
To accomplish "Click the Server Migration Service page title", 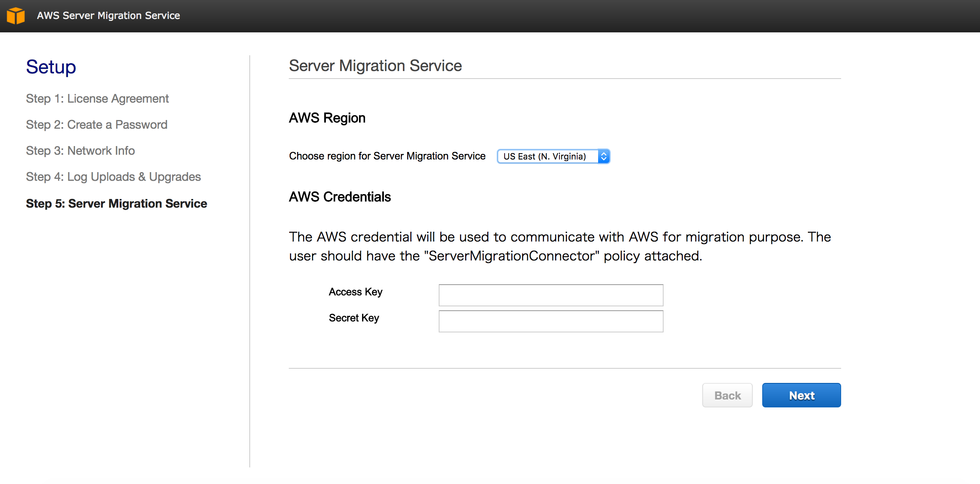I will (375, 66).
